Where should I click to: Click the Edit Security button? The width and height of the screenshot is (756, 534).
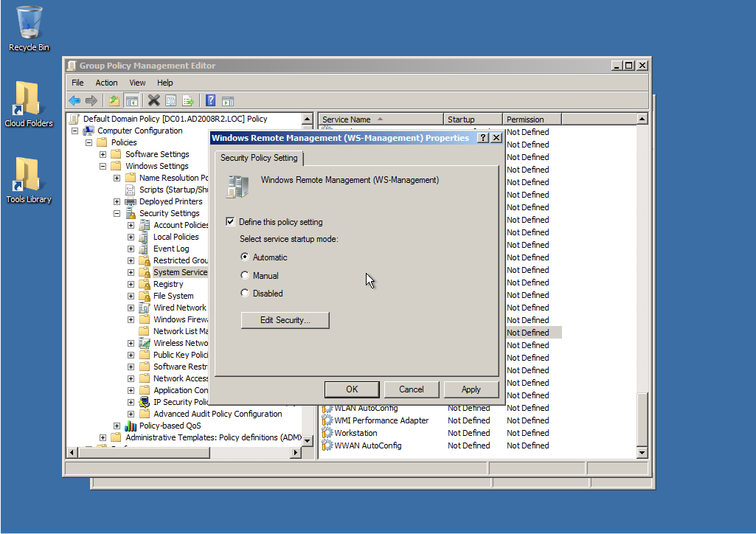pos(285,320)
